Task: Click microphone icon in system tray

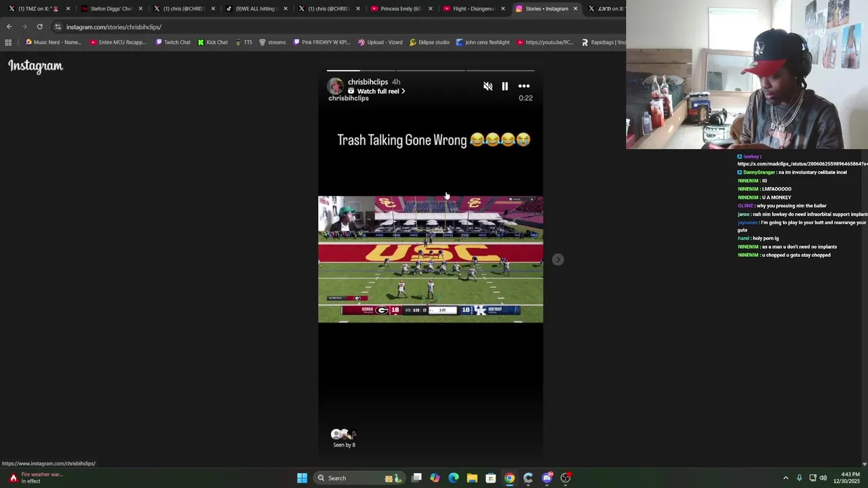Action: [800, 478]
